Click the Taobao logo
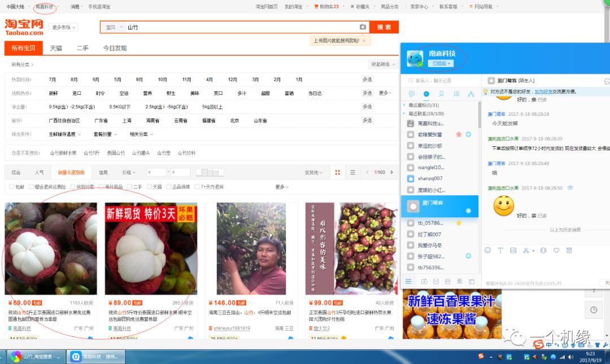Image resolution: width=610 pixels, height=364 pixels. (24, 27)
